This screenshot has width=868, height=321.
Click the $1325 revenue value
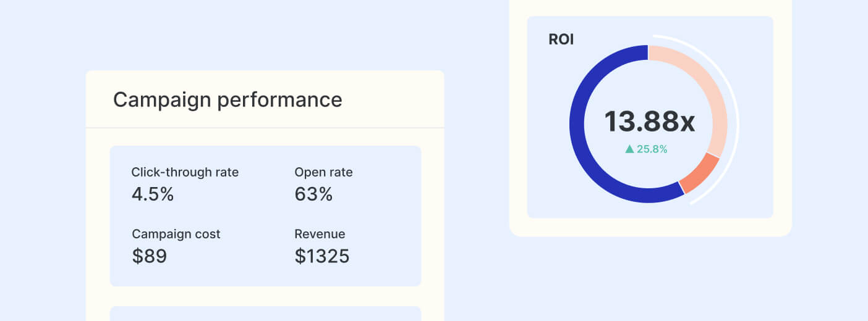(322, 256)
